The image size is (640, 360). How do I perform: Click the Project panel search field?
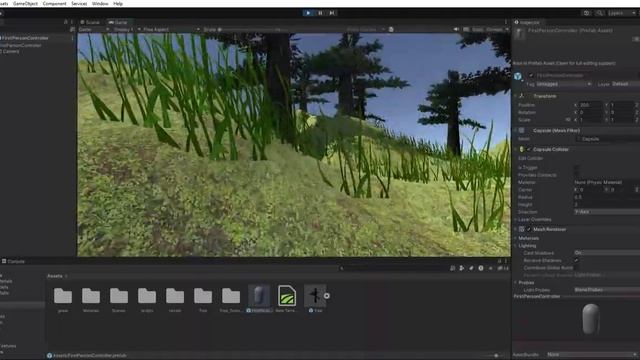pos(394,268)
